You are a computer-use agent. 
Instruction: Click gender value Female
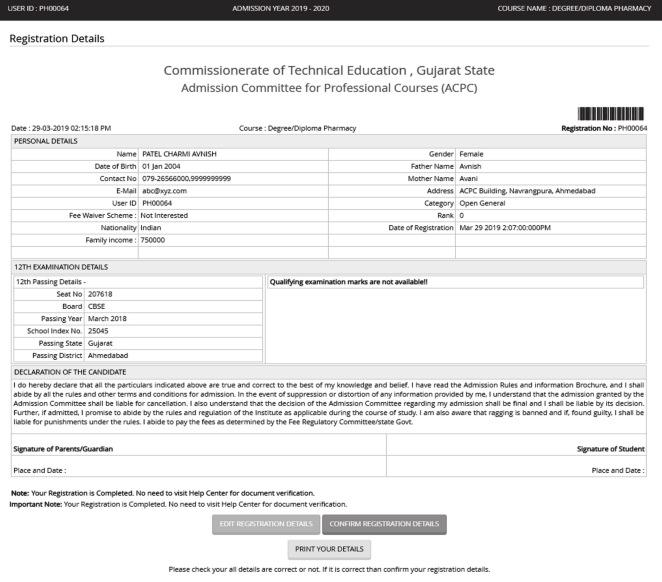(471, 154)
